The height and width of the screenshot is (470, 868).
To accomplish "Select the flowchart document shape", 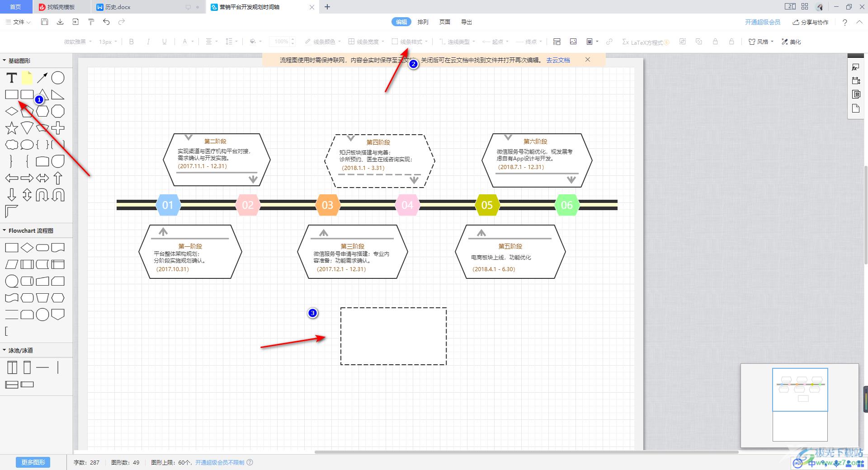I will click(58, 248).
